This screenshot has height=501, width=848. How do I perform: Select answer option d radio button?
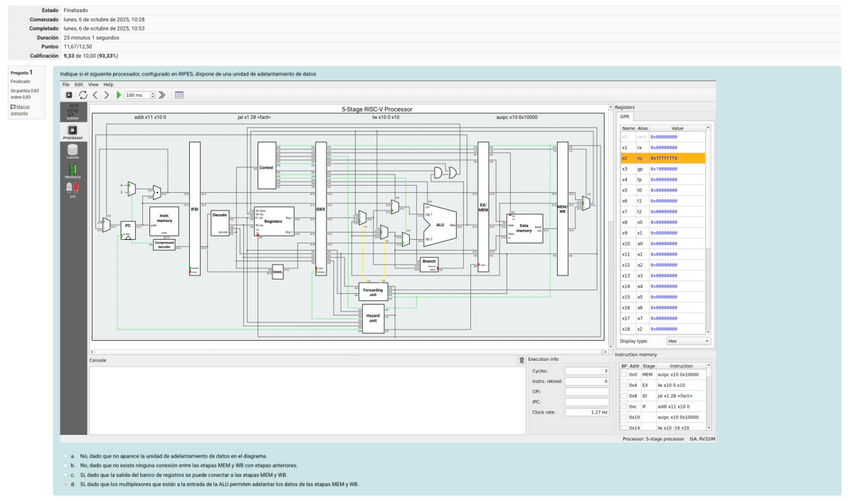pos(64,484)
